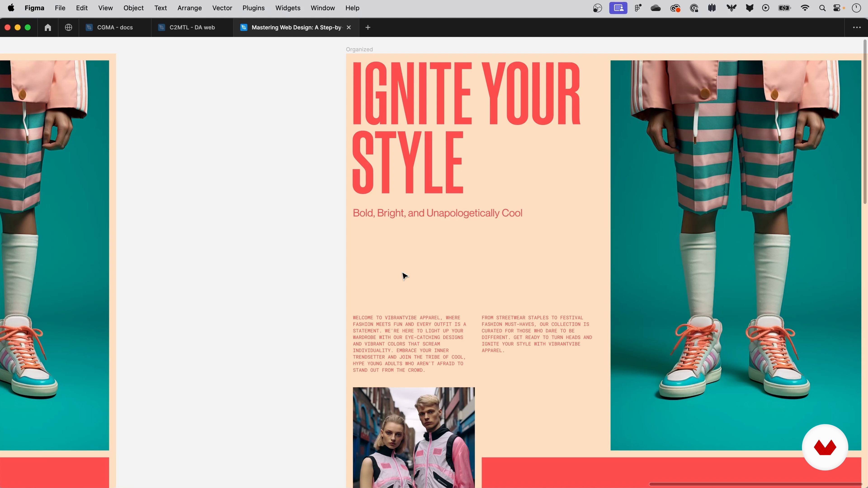This screenshot has width=868, height=488.
Task: Open the Object menu
Action: click(133, 8)
